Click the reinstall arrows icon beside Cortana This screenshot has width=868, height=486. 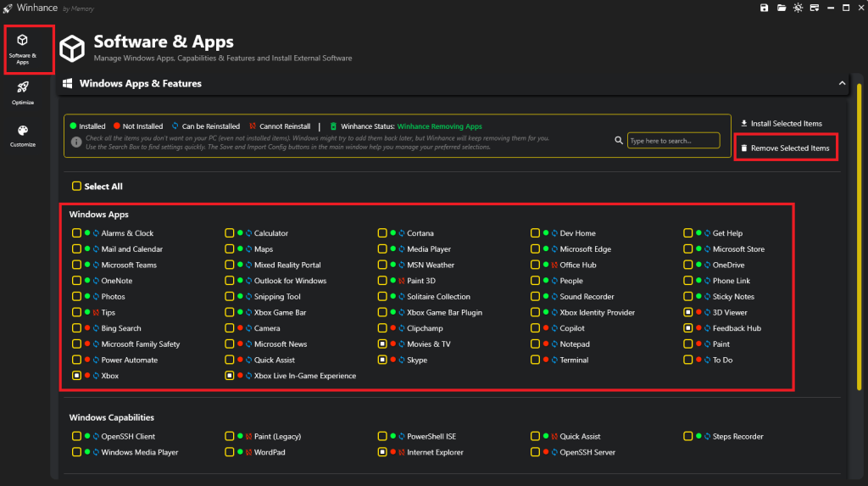[402, 233]
